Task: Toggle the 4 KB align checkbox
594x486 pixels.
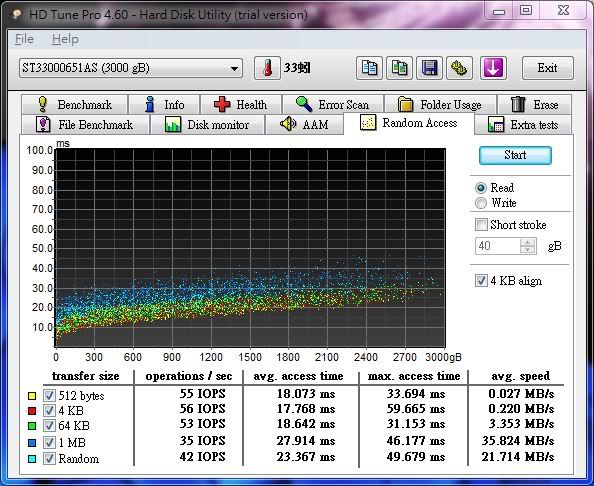Action: (x=481, y=281)
